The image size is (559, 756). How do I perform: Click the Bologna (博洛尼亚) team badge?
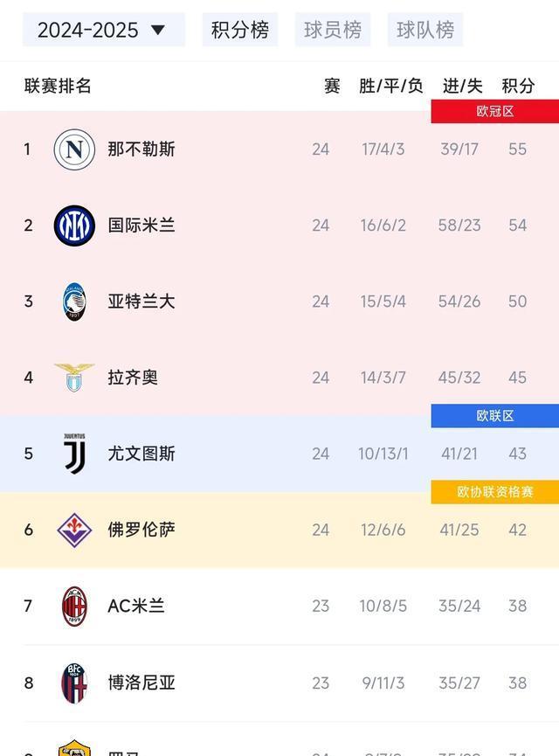pos(73,683)
